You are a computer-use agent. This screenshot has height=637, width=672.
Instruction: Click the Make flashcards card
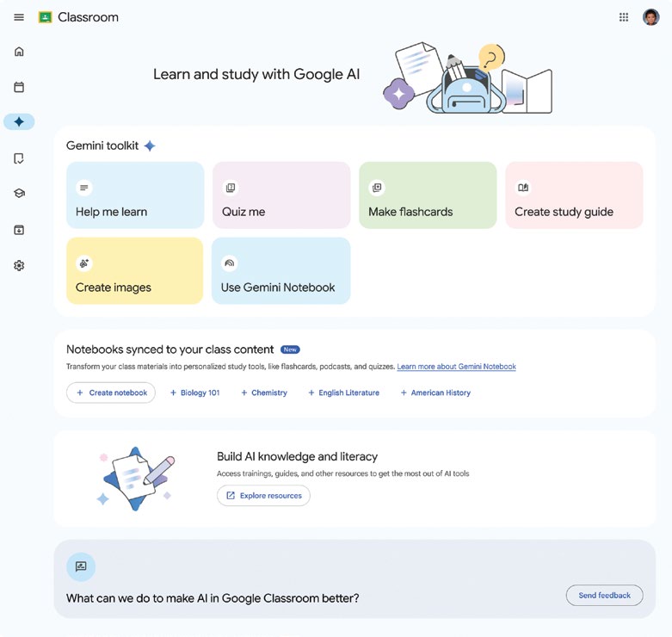coord(428,195)
